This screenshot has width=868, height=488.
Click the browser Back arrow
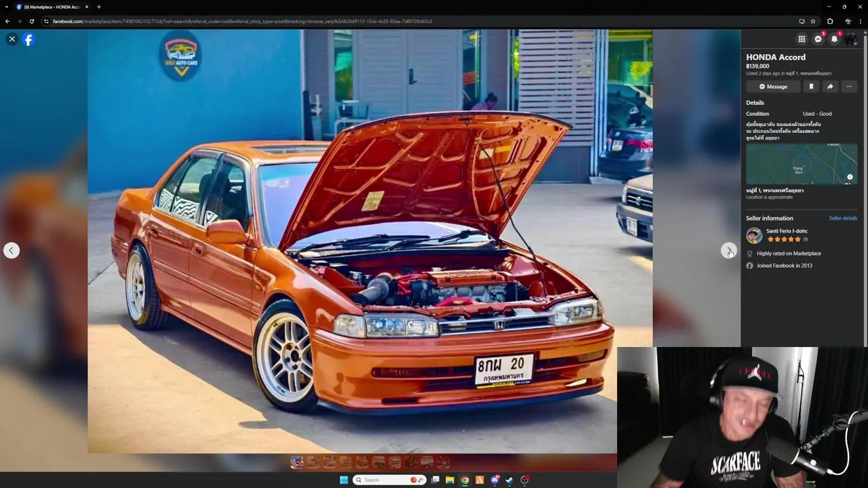tap(7, 21)
